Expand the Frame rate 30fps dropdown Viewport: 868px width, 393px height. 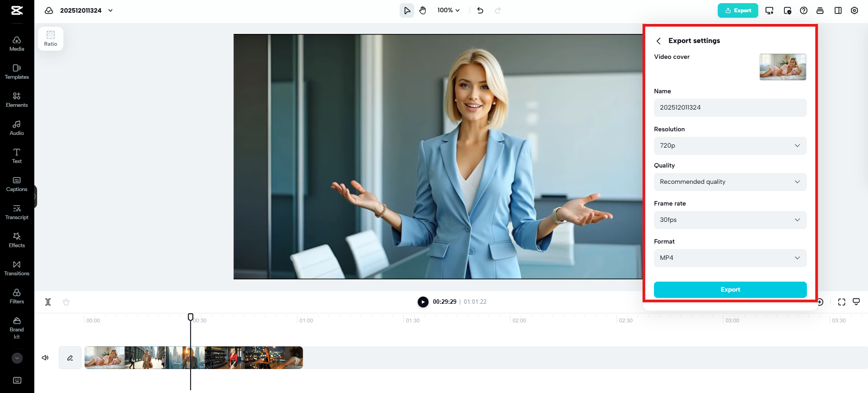point(730,220)
